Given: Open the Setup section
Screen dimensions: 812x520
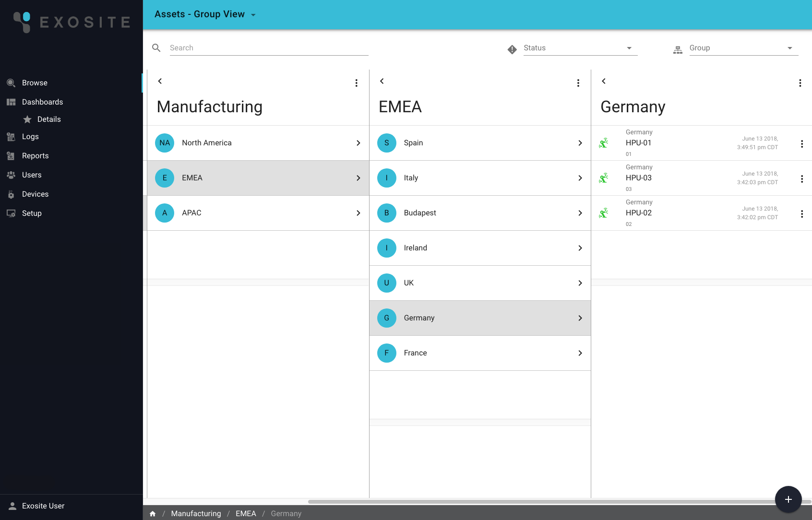Looking at the screenshot, I should (x=32, y=213).
